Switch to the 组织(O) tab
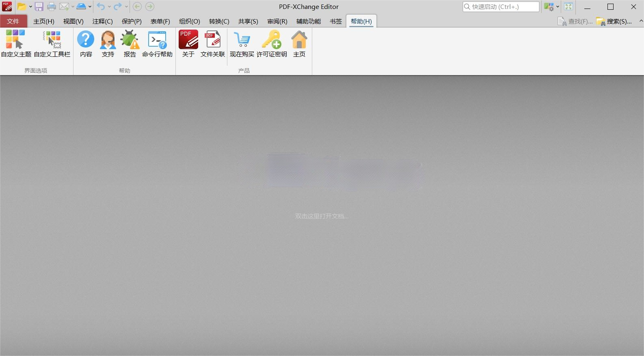Viewport: 644px width, 356px height. 190,22
